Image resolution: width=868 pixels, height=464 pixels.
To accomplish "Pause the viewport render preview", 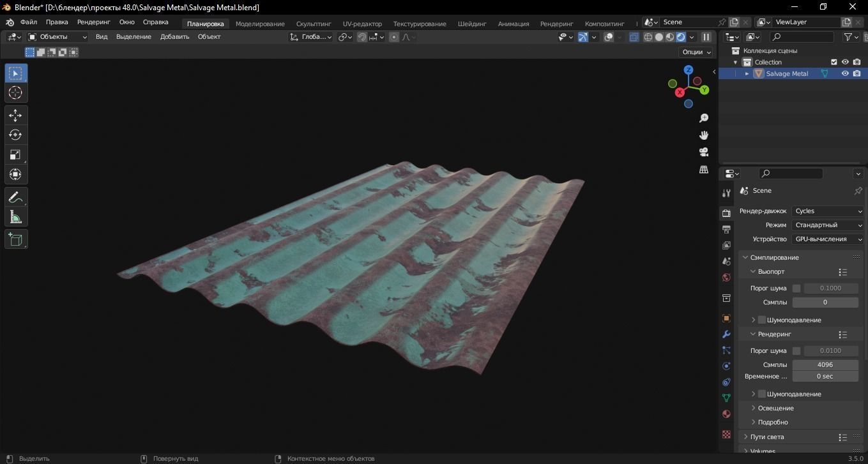I will (706, 37).
